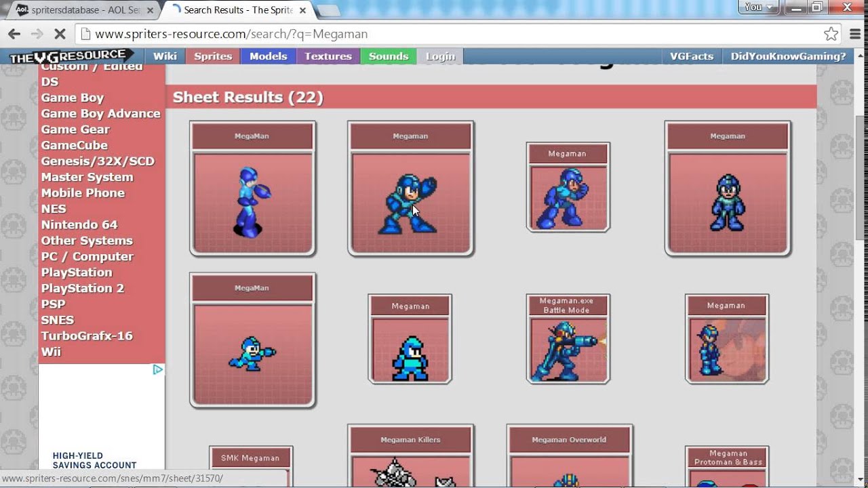
Task: Bookmark this page with the star icon
Action: click(831, 34)
